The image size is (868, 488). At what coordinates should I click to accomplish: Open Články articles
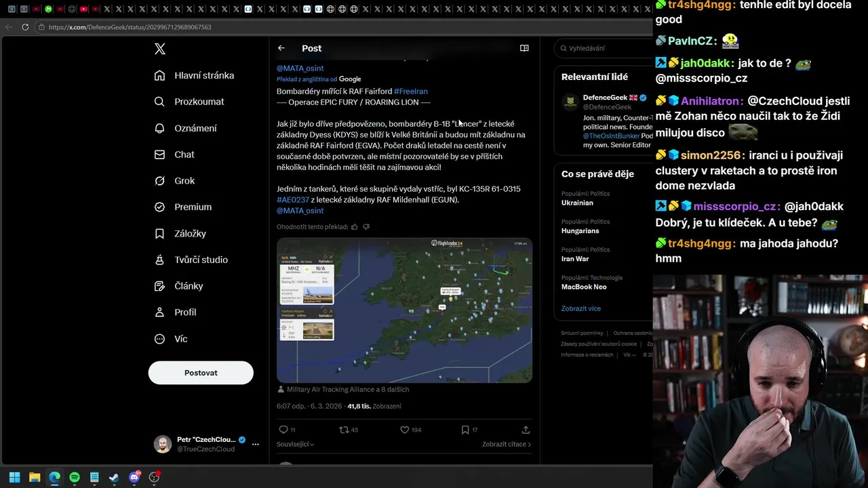tap(178, 286)
